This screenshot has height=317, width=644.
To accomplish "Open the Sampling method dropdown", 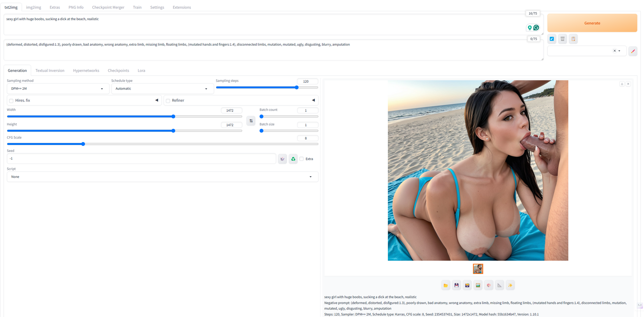I will pos(58,89).
